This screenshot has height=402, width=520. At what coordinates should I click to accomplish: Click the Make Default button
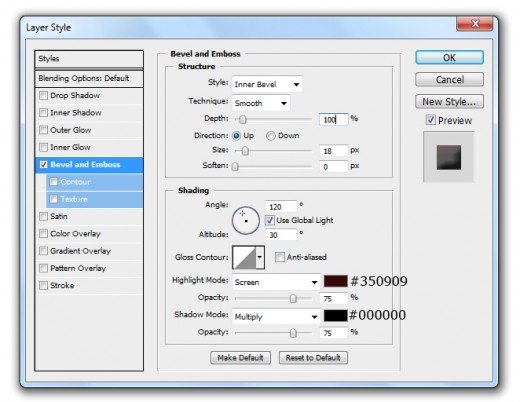tap(240, 358)
